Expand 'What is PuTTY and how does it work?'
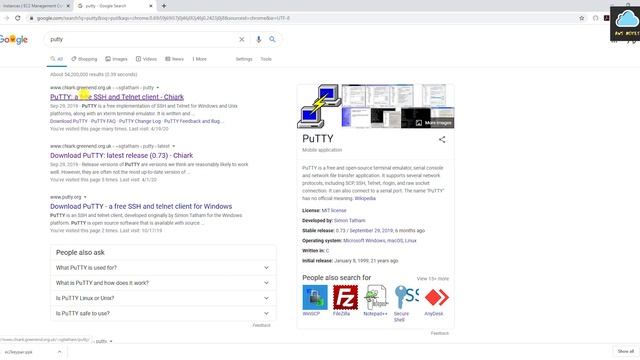 pos(163,283)
